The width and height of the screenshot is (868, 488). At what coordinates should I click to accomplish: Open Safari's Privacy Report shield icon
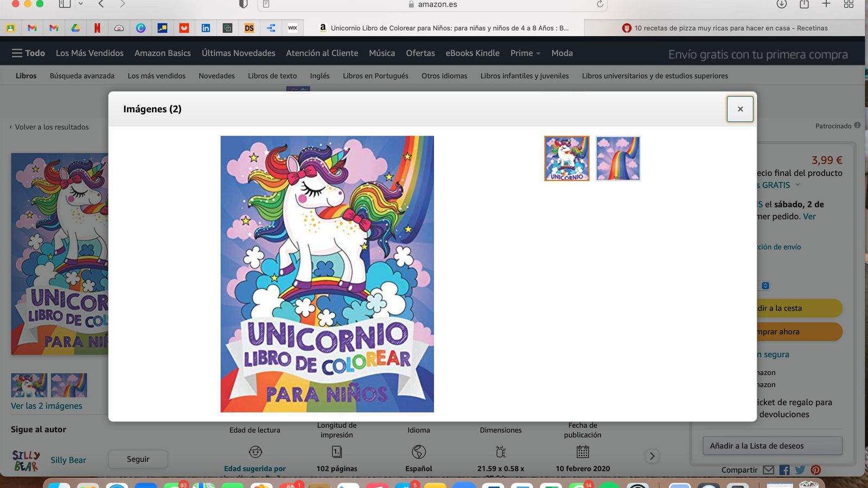coord(242,4)
